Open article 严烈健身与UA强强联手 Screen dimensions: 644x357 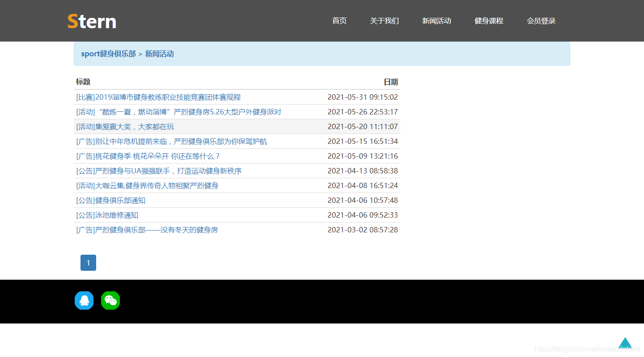point(159,171)
